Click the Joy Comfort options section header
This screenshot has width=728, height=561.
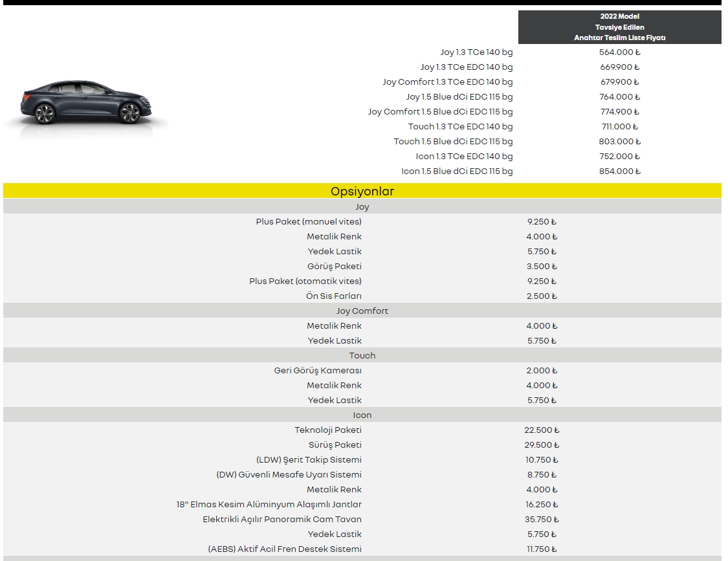[362, 311]
